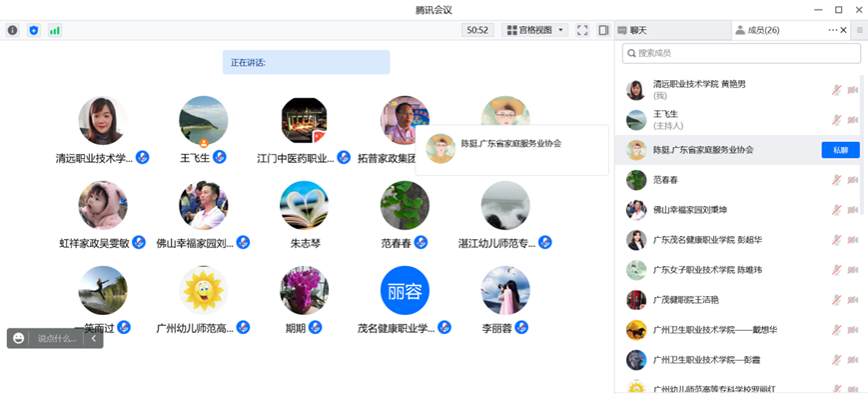Open the meeting info icon
868x394 pixels.
(12, 30)
